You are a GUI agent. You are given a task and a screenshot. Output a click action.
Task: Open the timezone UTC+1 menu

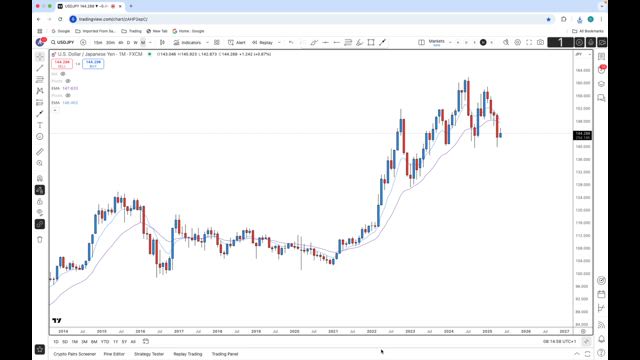pos(559,342)
